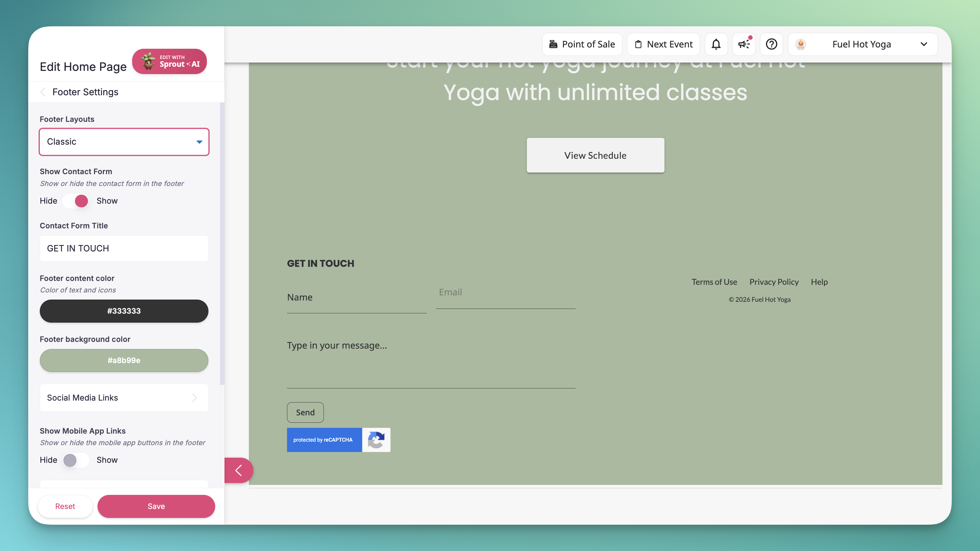Go back from Footer Settings
Viewport: 980px width, 551px height.
43,92
